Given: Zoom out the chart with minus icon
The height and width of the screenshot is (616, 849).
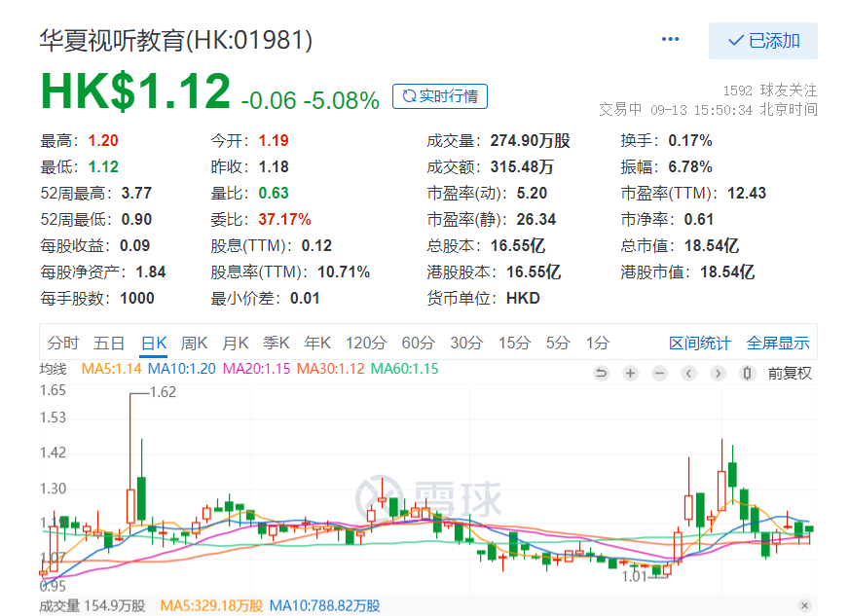Looking at the screenshot, I should pyautogui.click(x=659, y=373).
